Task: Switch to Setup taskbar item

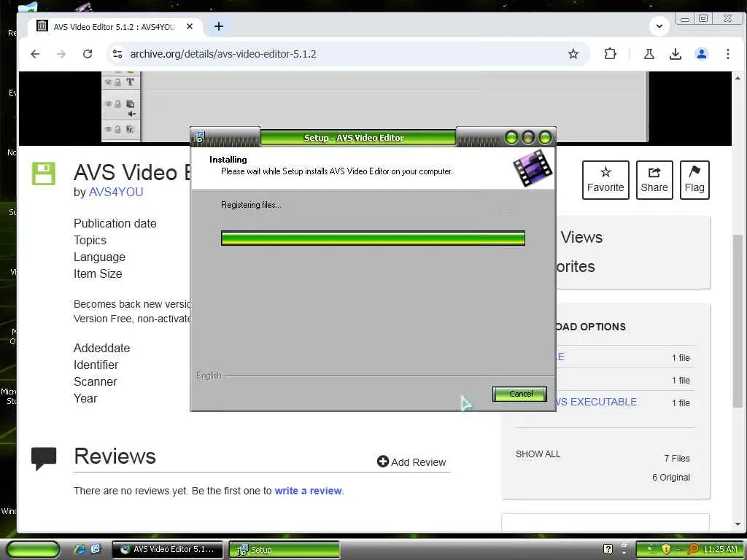Action: point(285,549)
